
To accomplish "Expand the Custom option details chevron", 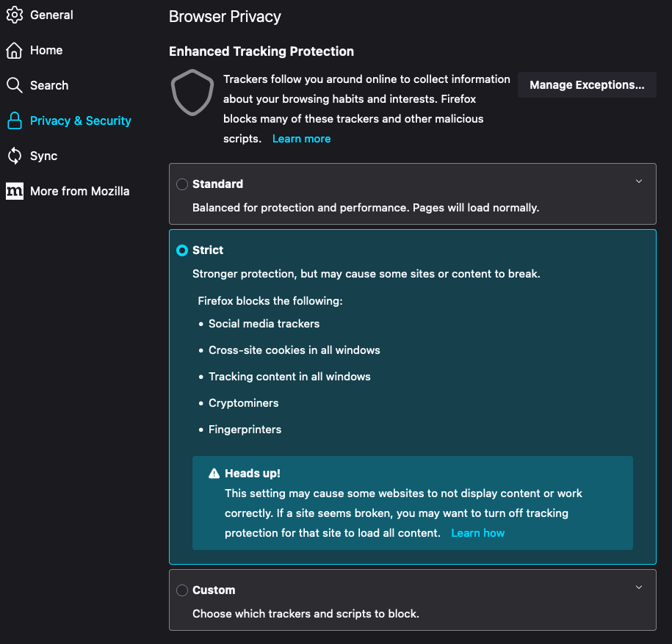I will 638,587.
